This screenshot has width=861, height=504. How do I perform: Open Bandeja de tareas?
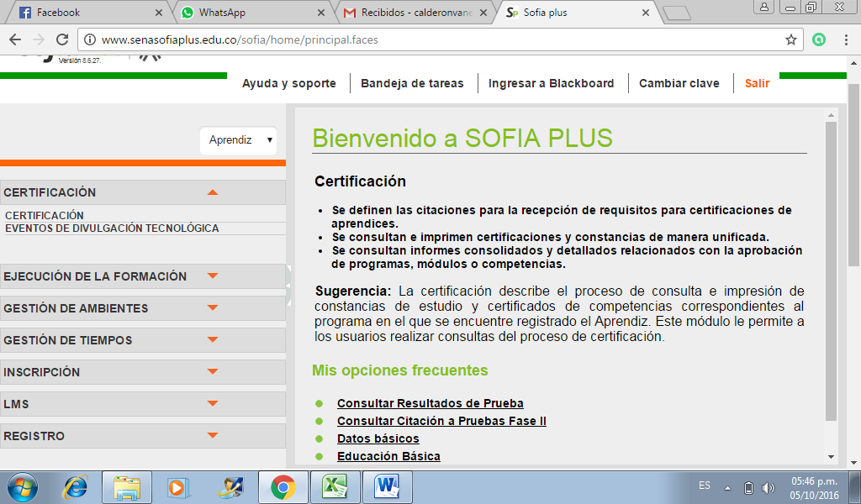(x=413, y=83)
